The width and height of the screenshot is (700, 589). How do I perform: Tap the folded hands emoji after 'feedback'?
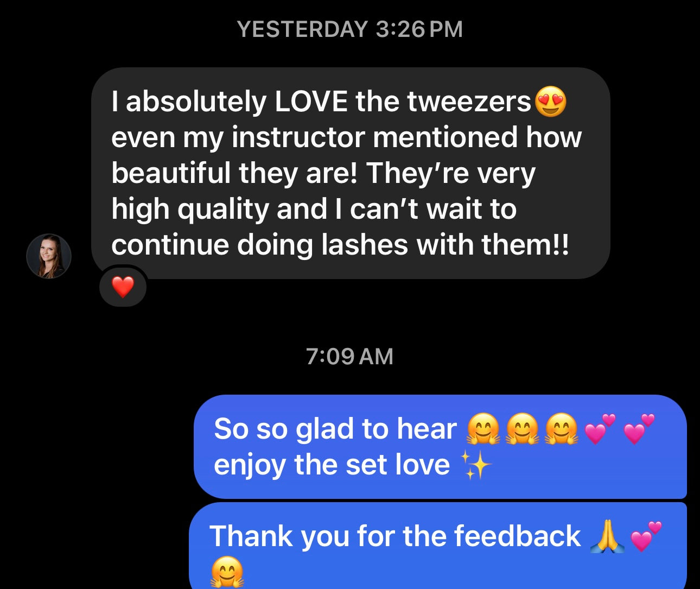(607, 536)
